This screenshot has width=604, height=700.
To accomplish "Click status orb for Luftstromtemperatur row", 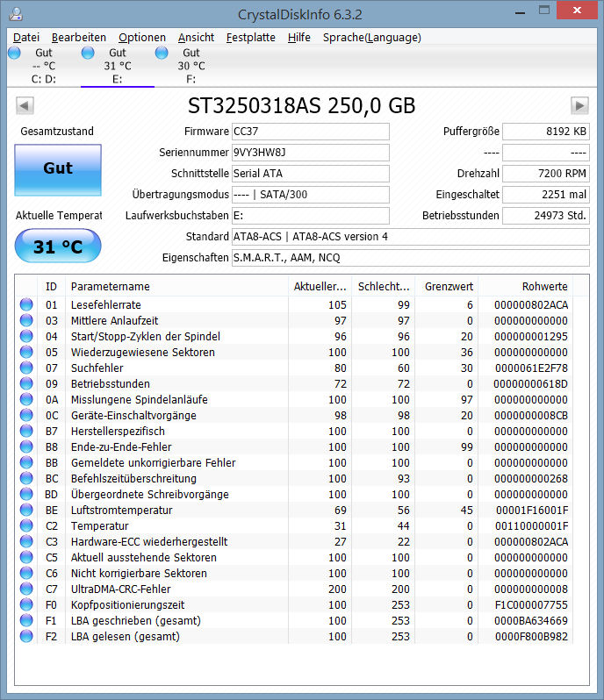I will 26,510.
